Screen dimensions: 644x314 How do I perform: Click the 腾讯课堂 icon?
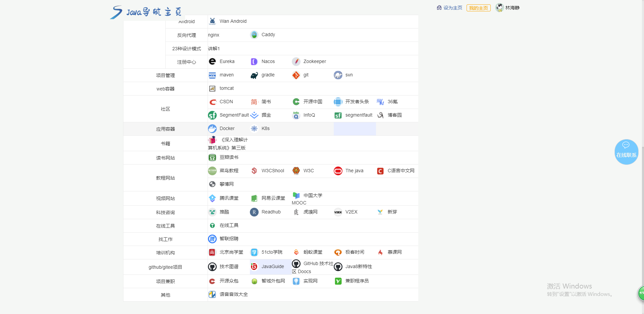(x=212, y=198)
